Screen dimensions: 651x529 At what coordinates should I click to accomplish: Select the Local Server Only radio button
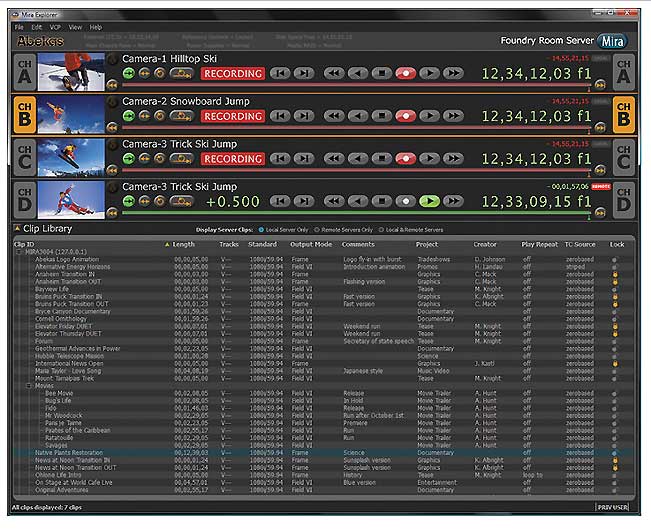pyautogui.click(x=263, y=229)
